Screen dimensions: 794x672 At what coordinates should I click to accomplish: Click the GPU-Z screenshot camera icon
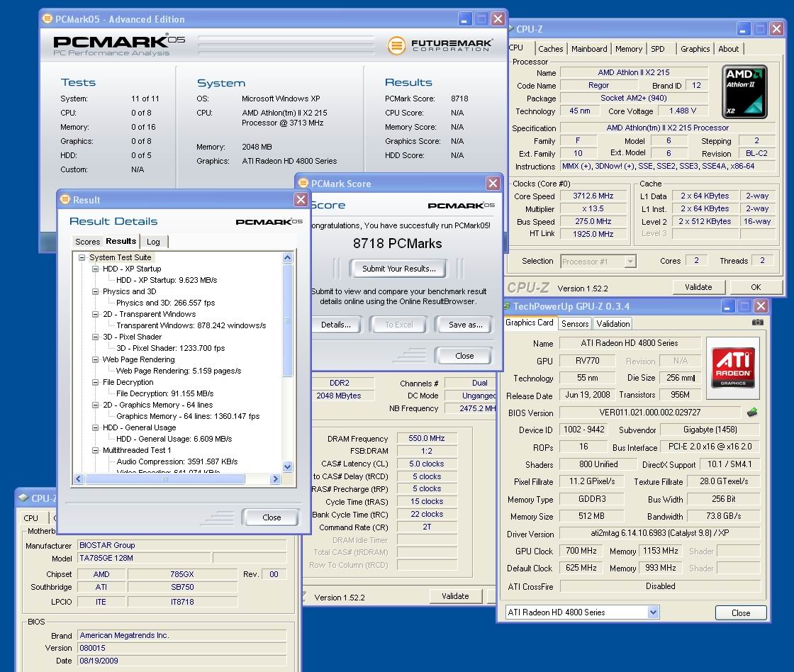[758, 322]
